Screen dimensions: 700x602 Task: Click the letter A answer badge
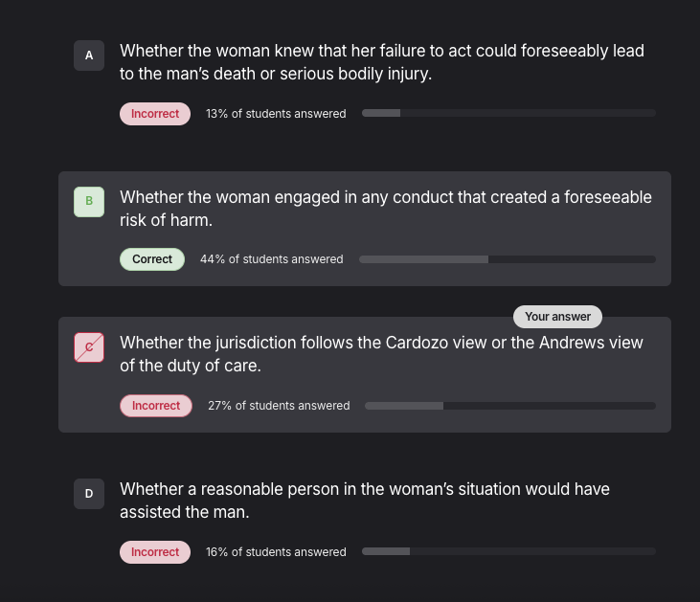(x=89, y=56)
